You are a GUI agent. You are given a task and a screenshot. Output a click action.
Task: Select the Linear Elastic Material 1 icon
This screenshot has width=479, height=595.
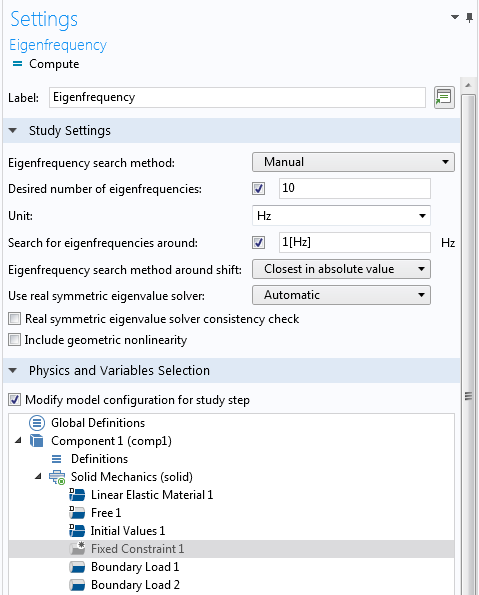(x=77, y=495)
